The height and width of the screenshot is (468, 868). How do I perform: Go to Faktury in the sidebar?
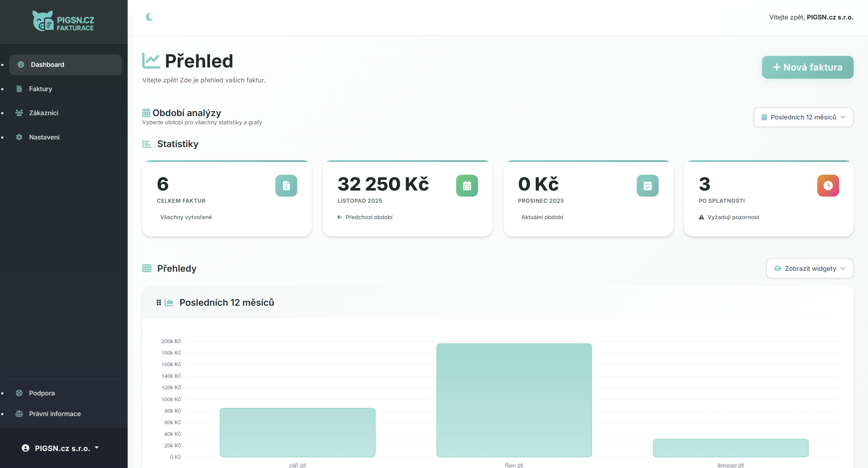pos(40,89)
